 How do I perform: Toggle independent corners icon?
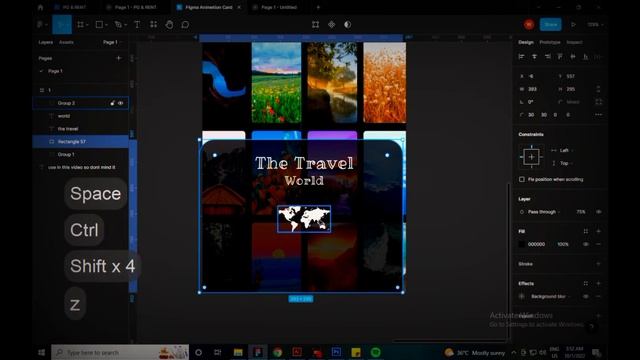[x=598, y=102]
